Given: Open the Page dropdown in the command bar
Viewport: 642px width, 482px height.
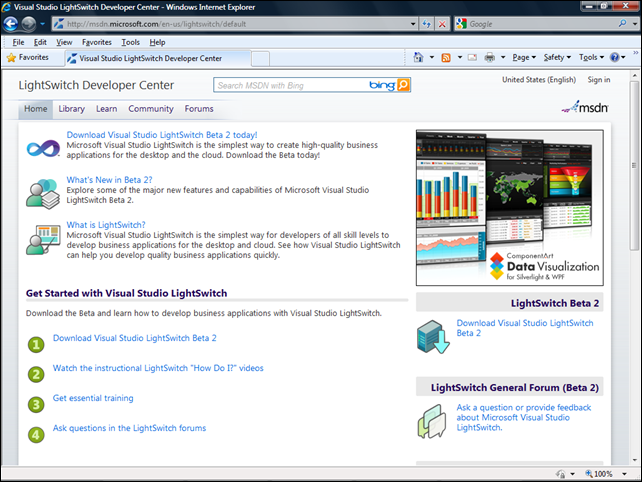Looking at the screenshot, I should (x=524, y=57).
